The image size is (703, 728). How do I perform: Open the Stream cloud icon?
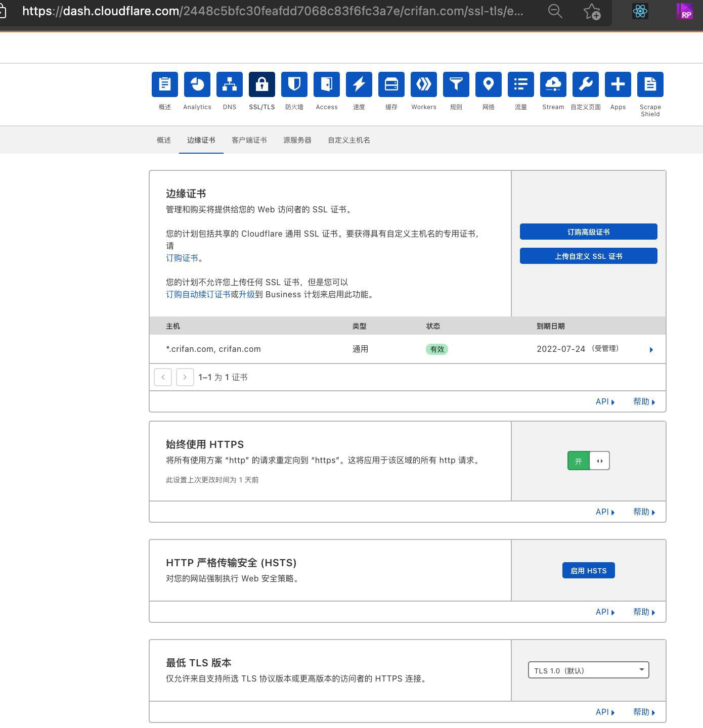click(x=553, y=84)
